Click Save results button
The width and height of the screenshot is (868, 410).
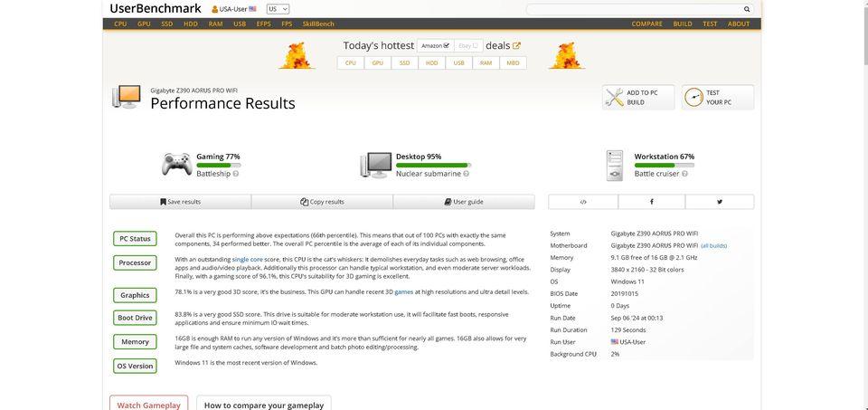pyautogui.click(x=181, y=202)
